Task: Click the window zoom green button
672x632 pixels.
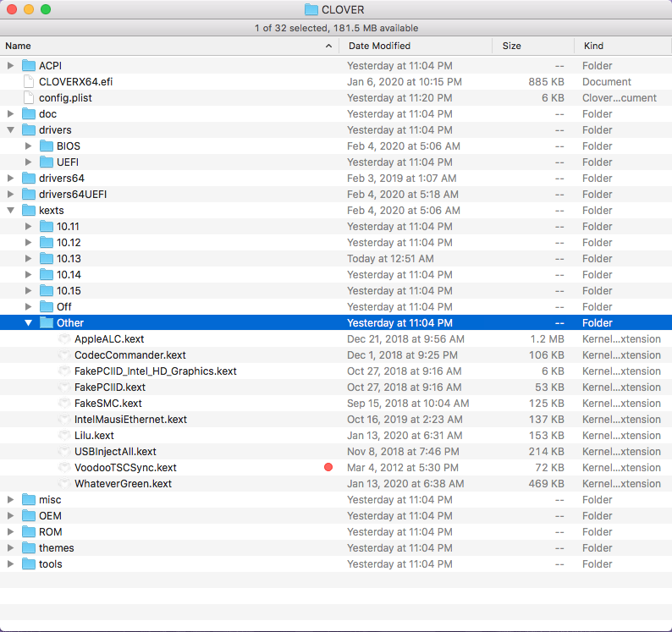Action: (x=46, y=9)
